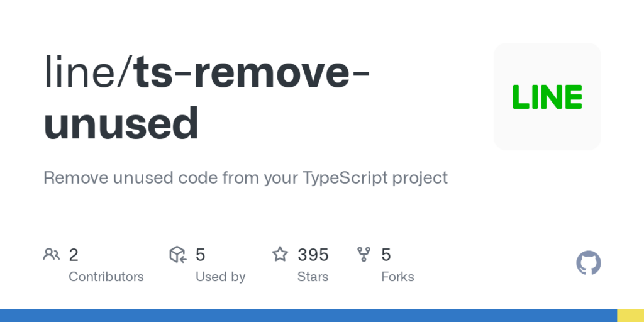Click the number next to the package icon
The image size is (644, 322).
point(201,255)
